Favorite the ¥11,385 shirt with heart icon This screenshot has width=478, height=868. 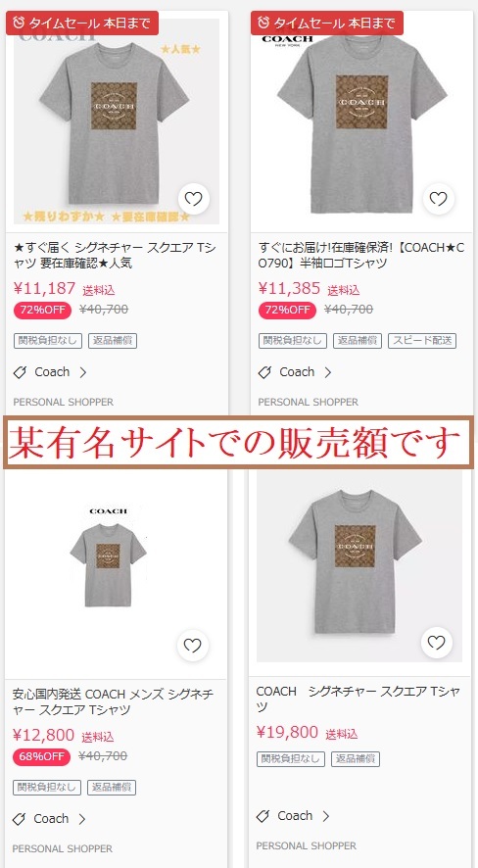438,199
